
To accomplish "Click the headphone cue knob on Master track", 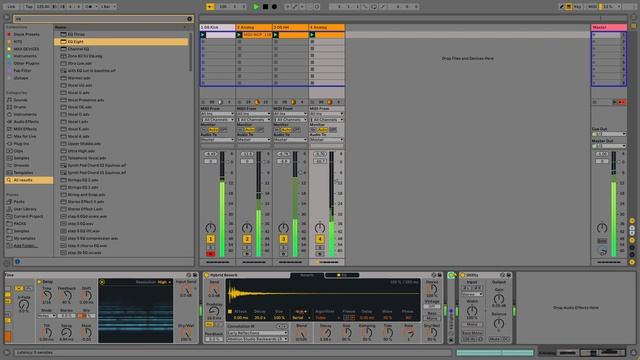I will pyautogui.click(x=602, y=251).
